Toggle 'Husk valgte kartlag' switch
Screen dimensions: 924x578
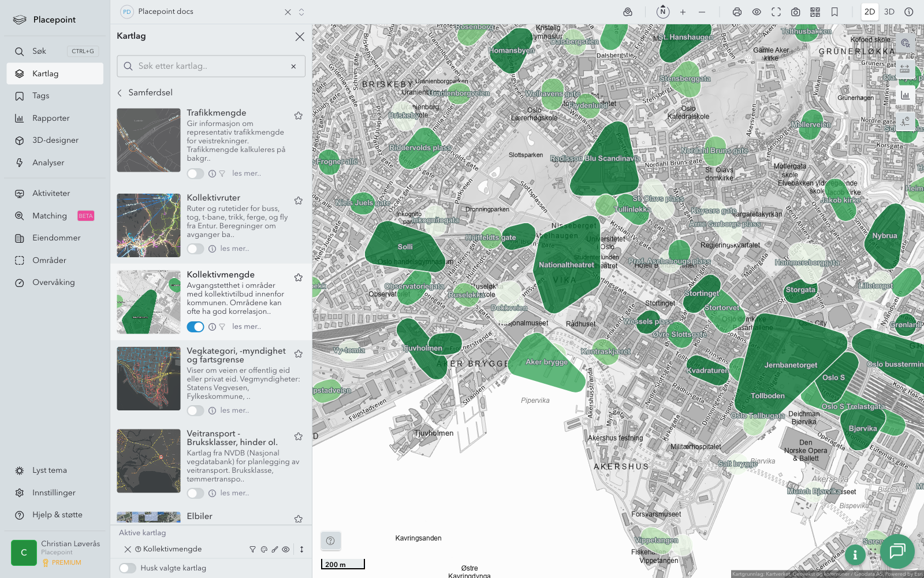(128, 568)
